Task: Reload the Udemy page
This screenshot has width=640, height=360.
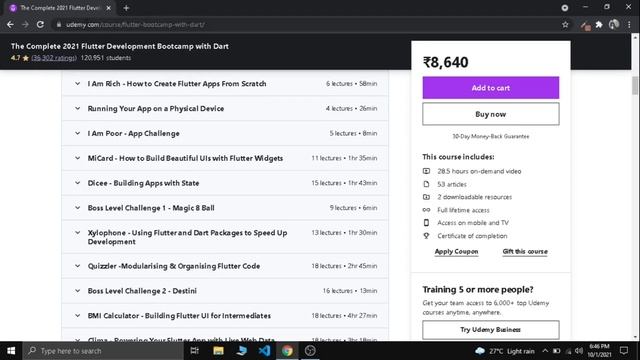Action: point(40,24)
